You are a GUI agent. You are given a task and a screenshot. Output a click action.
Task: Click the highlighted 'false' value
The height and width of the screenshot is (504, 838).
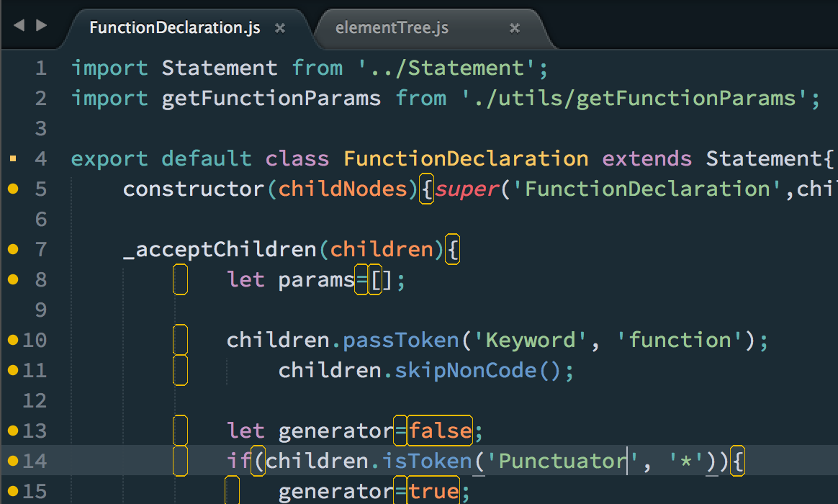pyautogui.click(x=440, y=431)
